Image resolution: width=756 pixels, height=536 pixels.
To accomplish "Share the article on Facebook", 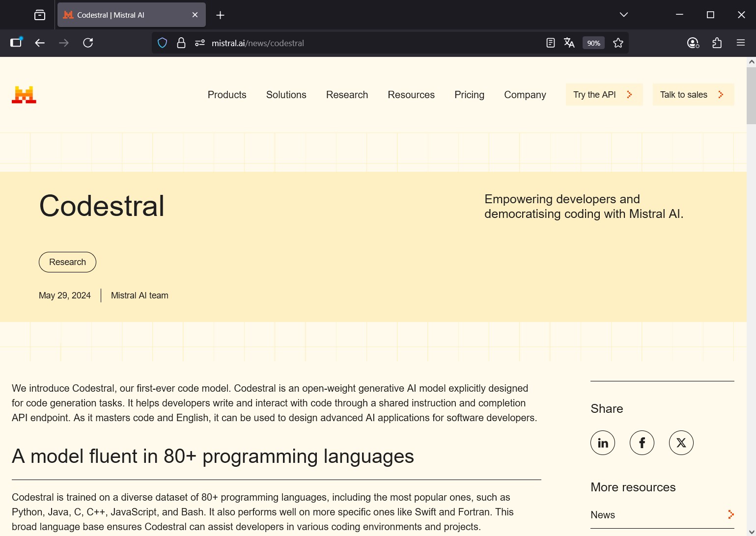I will tap(642, 443).
